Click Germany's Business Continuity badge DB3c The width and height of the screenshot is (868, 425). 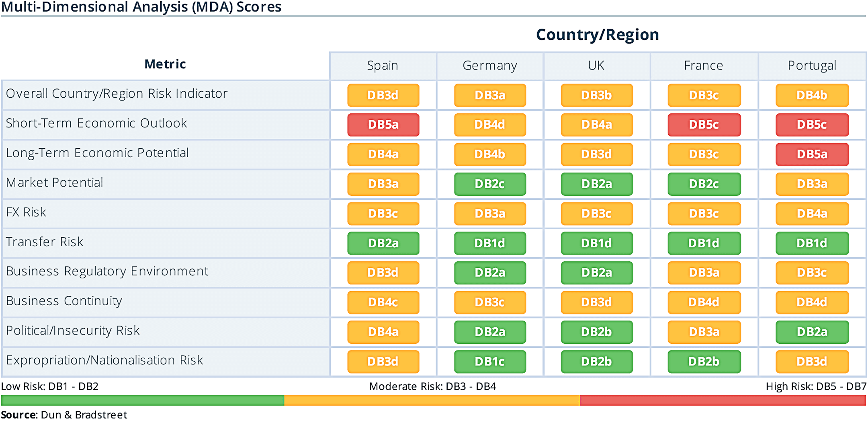pos(490,302)
